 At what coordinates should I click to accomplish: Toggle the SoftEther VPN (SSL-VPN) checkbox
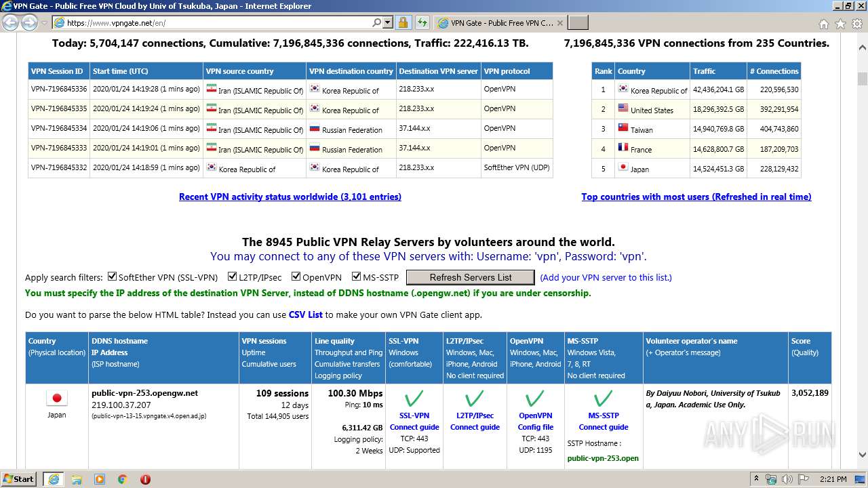(x=113, y=277)
